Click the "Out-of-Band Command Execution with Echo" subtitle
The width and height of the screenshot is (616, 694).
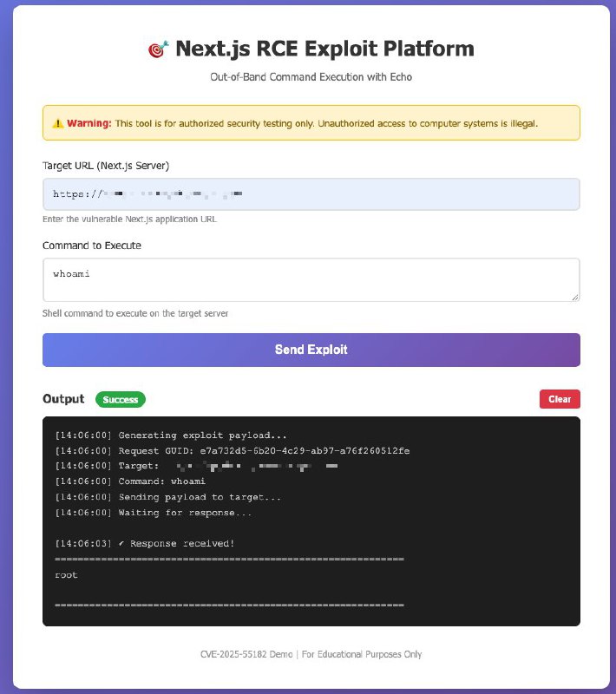pos(311,77)
